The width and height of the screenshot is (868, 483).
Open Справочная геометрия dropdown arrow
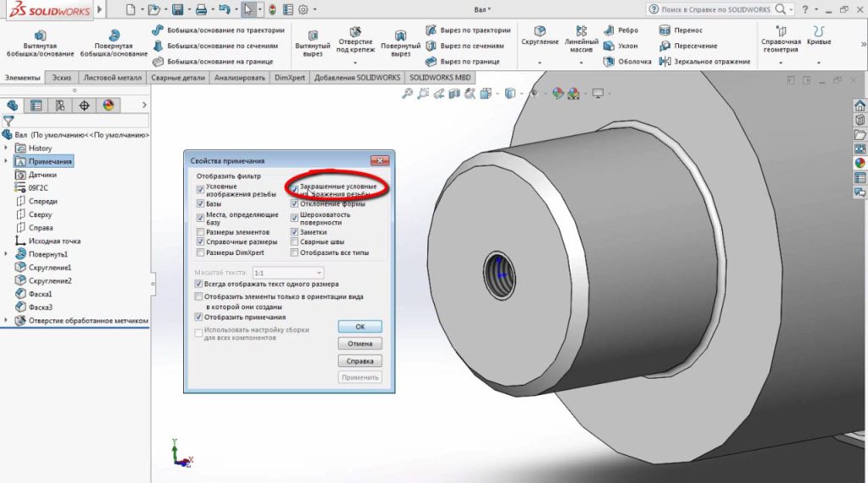(x=781, y=63)
